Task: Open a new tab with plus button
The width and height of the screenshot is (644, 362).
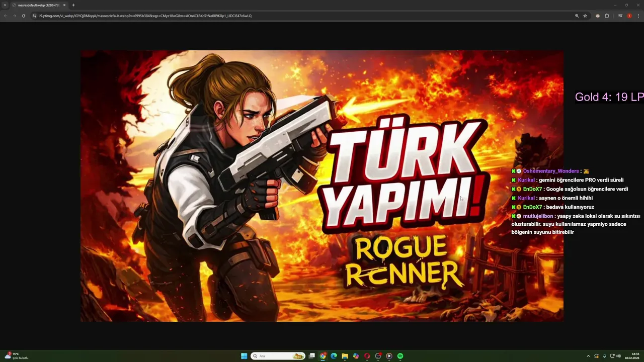Action: 73,5
